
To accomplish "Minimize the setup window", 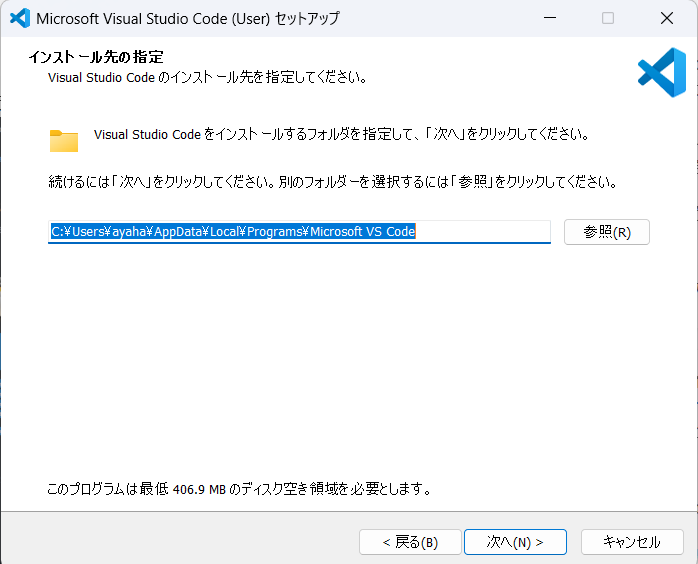I will [550, 18].
